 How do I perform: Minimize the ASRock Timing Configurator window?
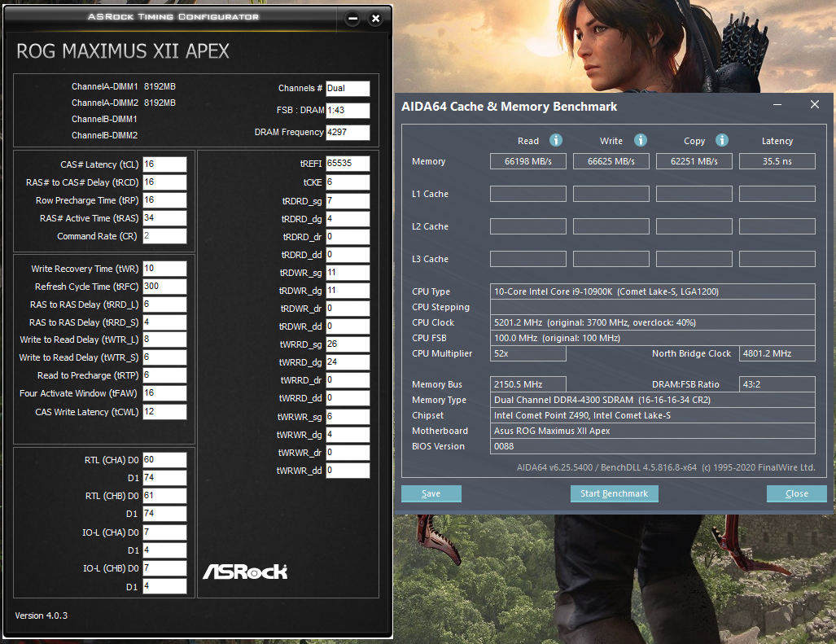click(x=352, y=18)
